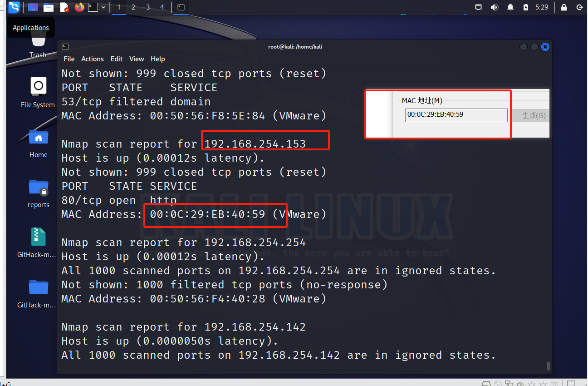Launch the file manager from top panel
Screen dimensions: 588x386
pos(49,7)
